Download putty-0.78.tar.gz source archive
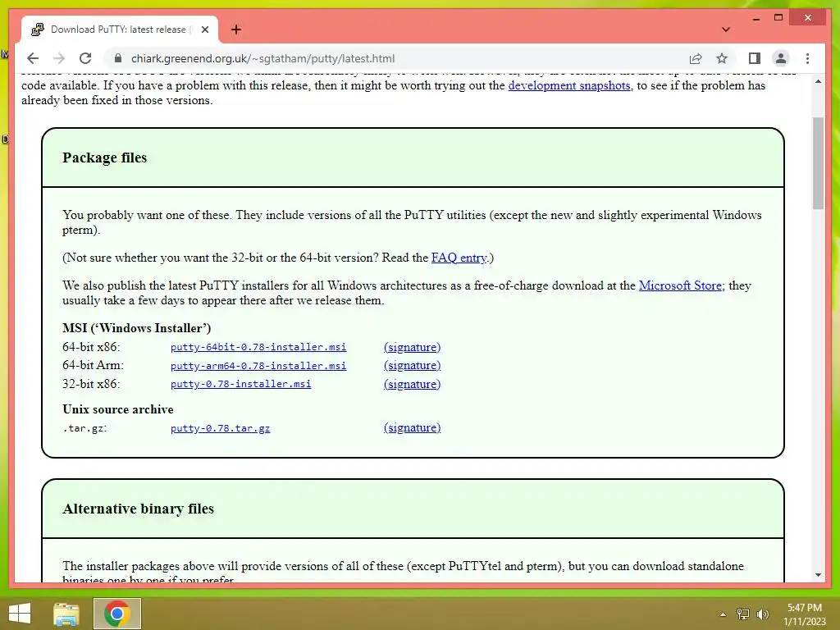 [220, 428]
